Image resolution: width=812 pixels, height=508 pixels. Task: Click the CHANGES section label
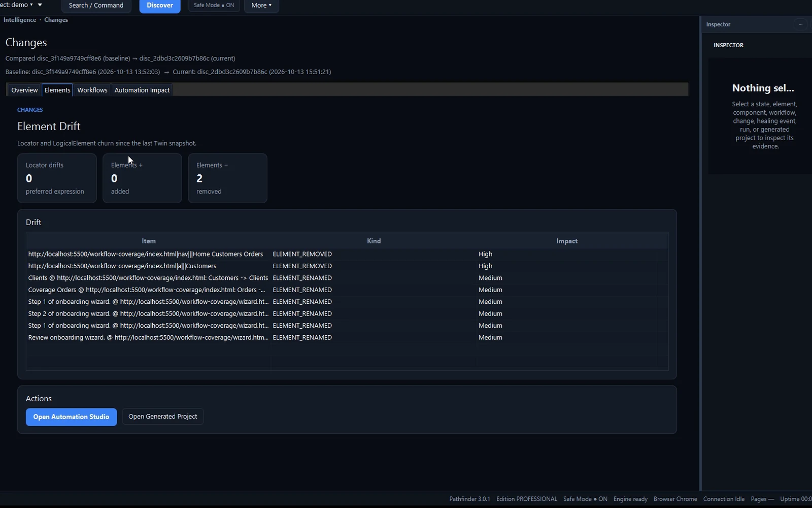30,110
